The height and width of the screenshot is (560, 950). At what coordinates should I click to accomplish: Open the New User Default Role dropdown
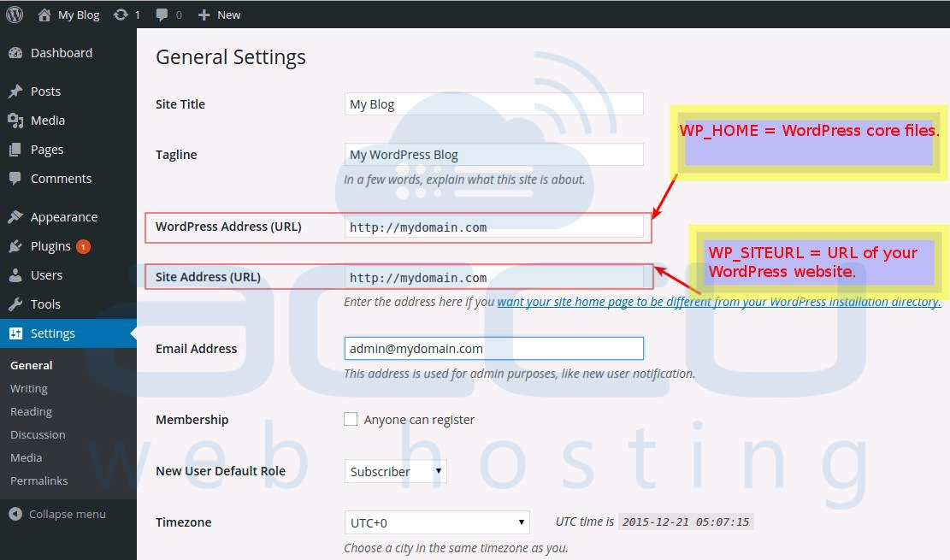coord(395,471)
